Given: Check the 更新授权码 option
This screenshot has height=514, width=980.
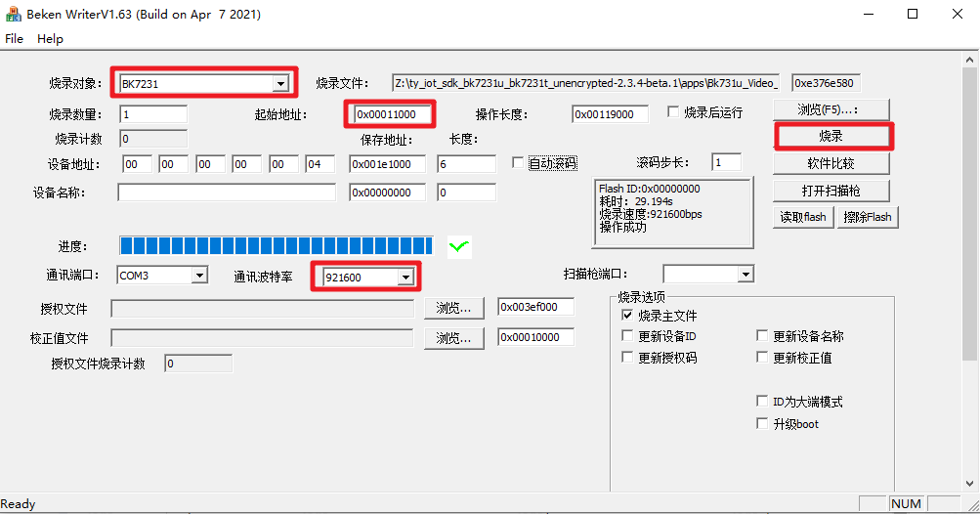Looking at the screenshot, I should [627, 357].
